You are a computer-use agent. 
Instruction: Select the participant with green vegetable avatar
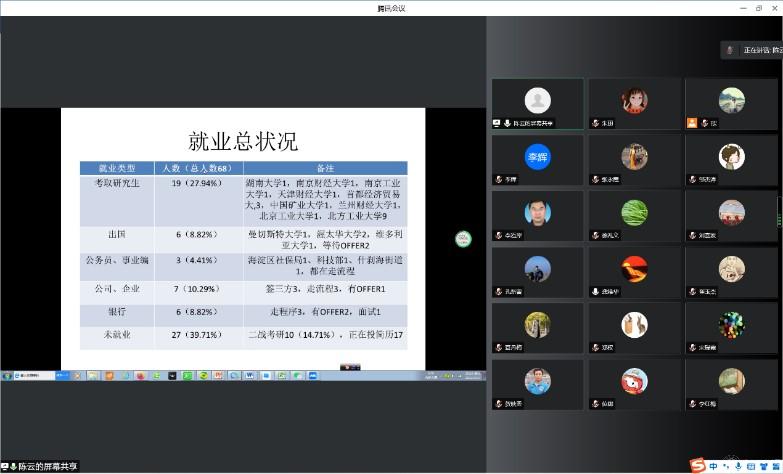coord(634,212)
